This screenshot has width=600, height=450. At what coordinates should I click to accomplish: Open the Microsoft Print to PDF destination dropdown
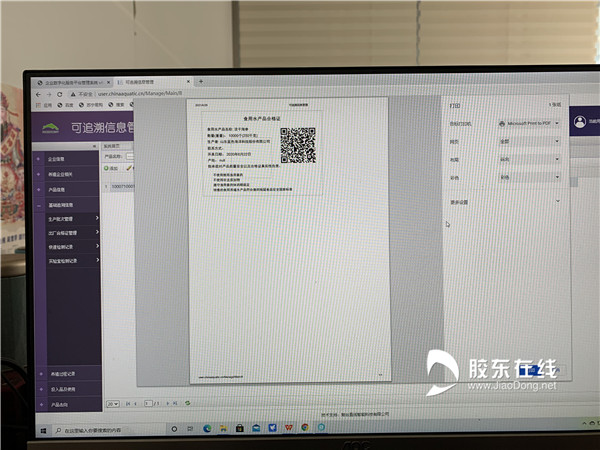529,124
